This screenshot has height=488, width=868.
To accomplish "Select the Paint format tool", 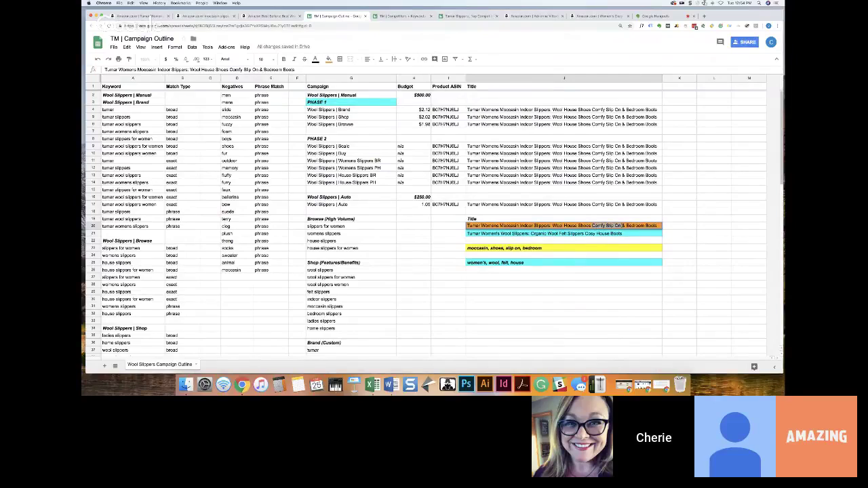I will pos(129,59).
